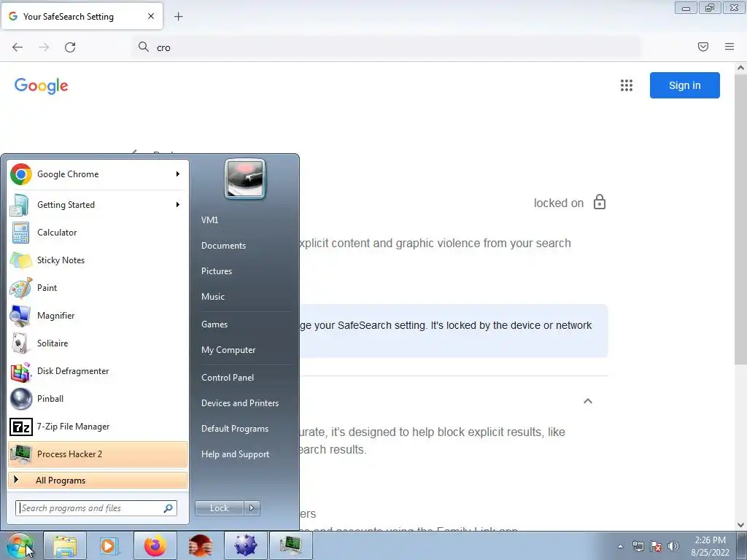Click the Start menu search magnifier icon
Image resolution: width=747 pixels, height=560 pixels.
pyautogui.click(x=169, y=508)
